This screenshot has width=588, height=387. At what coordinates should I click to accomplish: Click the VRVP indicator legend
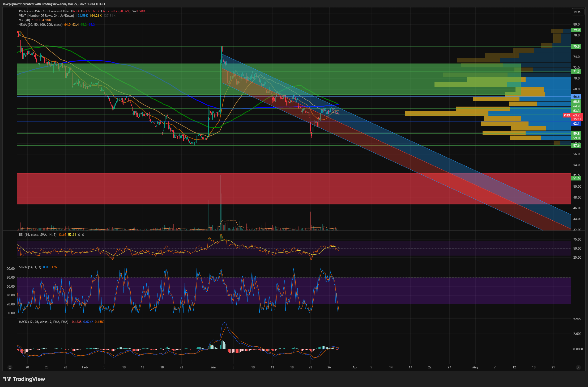[x=46, y=16]
